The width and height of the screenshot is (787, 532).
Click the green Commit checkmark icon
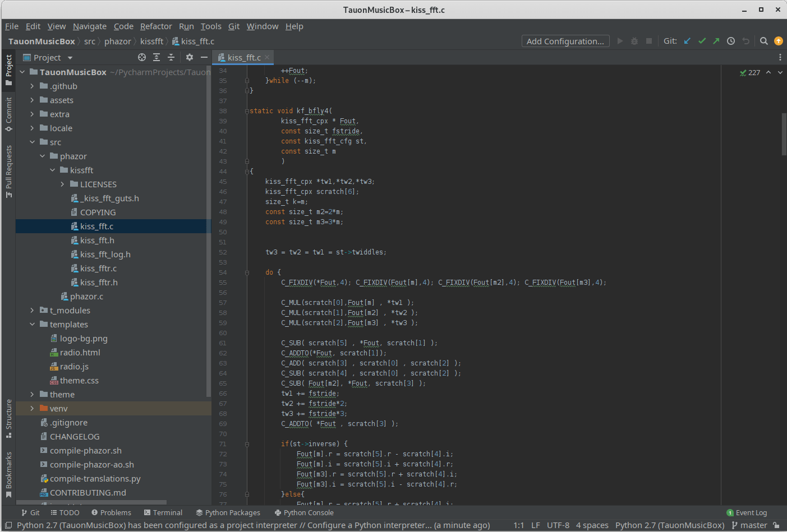(x=702, y=41)
